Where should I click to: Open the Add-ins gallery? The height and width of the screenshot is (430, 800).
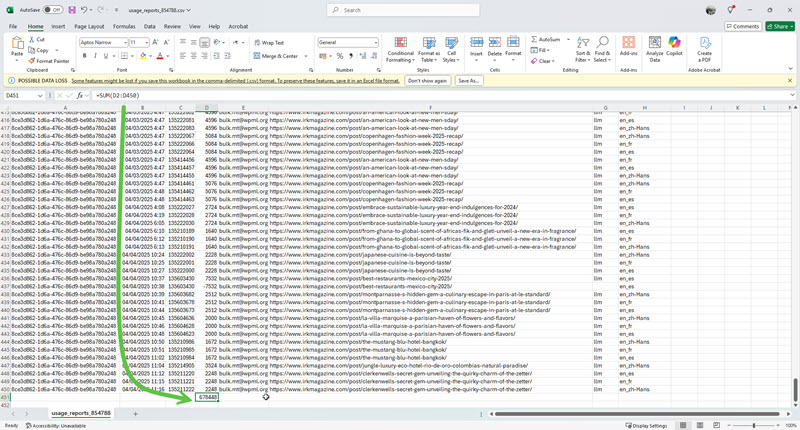(629, 46)
